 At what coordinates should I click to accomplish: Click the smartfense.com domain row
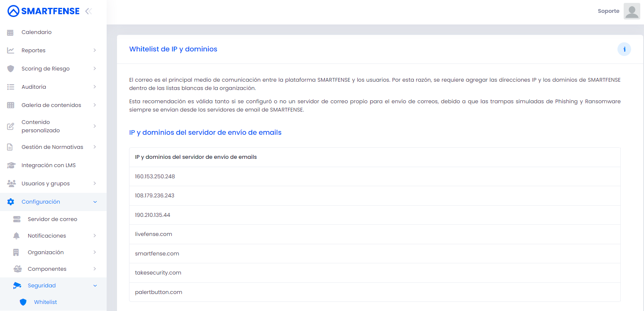[x=375, y=254]
